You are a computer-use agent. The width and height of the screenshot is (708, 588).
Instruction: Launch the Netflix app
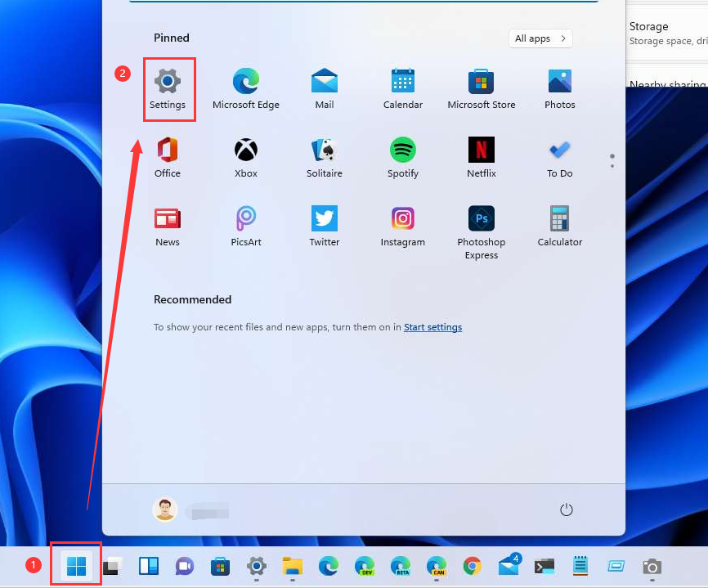[482, 158]
